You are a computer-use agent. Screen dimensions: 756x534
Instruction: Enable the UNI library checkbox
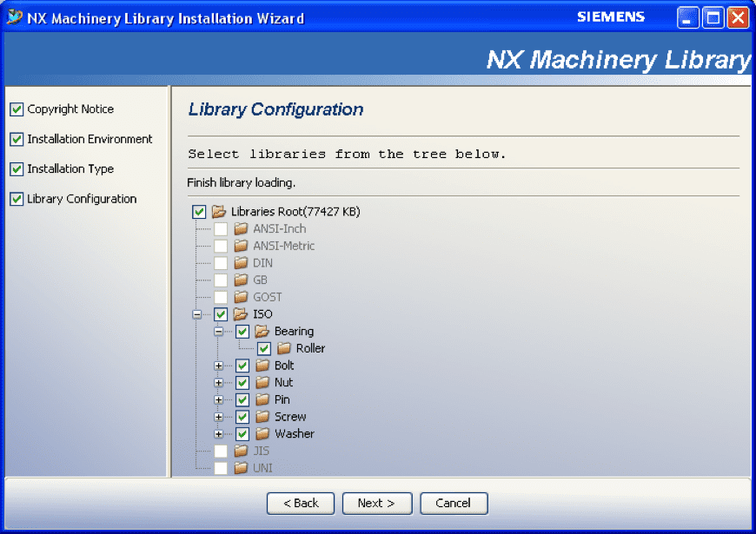[221, 468]
